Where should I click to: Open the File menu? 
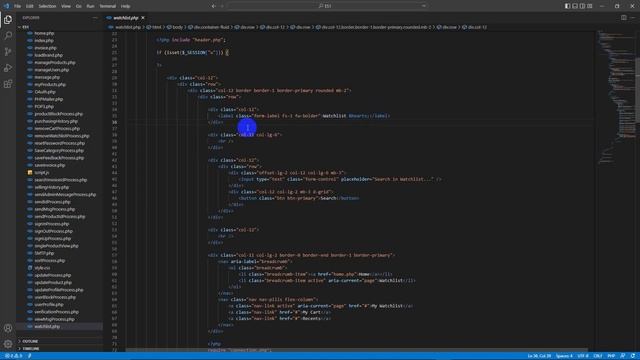(18, 6)
